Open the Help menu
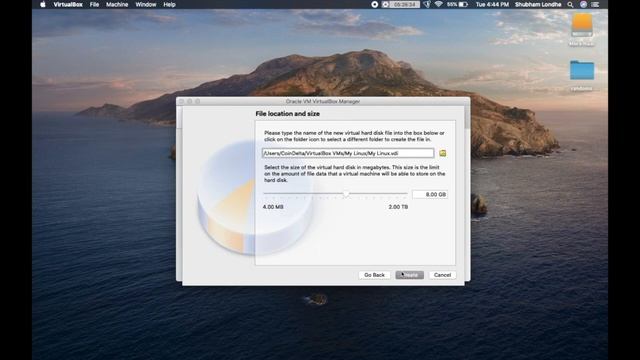Viewport: 640px width, 360px height. click(x=169, y=4)
